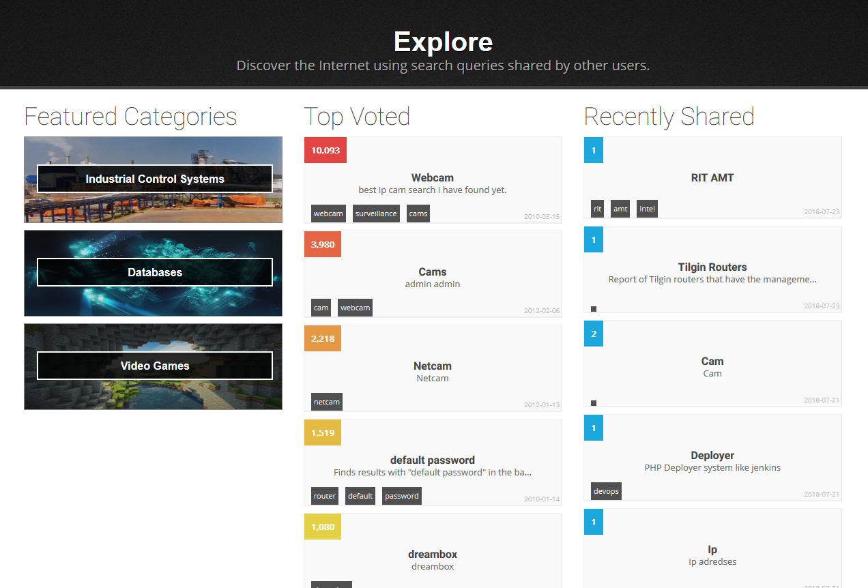Viewport: 868px width, 588px height.
Task: Select the 'cams' tag
Action: click(x=418, y=214)
